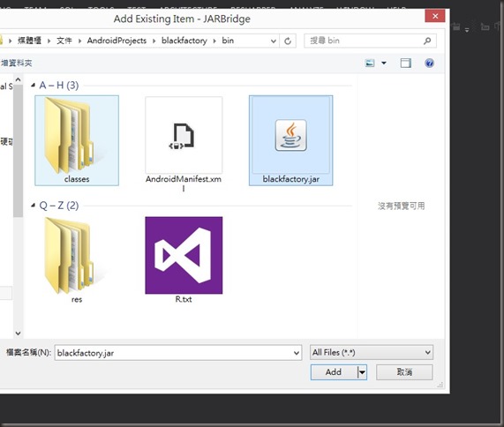Collapse the A – H group

33,86
